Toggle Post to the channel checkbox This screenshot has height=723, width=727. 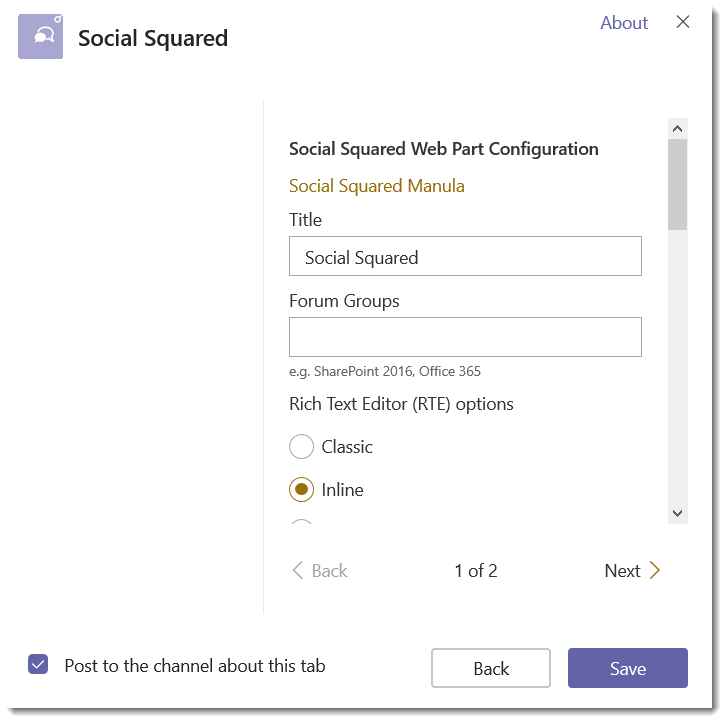point(38,665)
